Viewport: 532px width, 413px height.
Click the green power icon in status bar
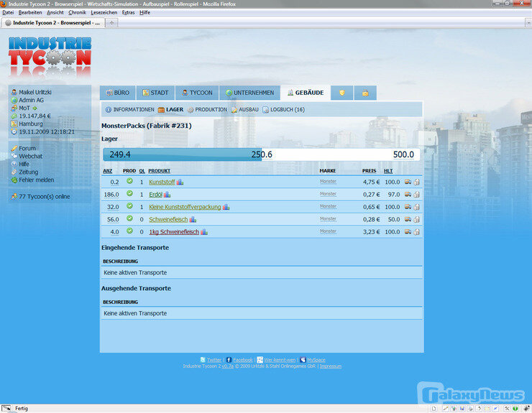(515, 408)
